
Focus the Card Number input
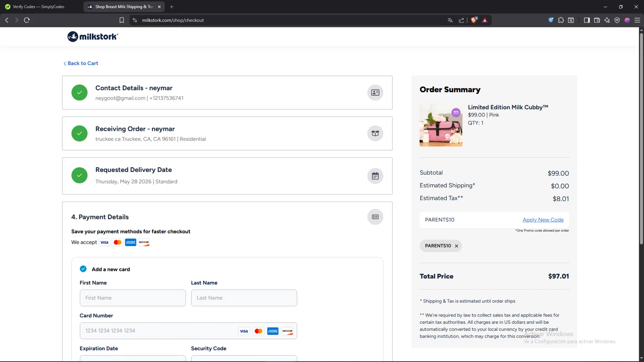(188, 331)
